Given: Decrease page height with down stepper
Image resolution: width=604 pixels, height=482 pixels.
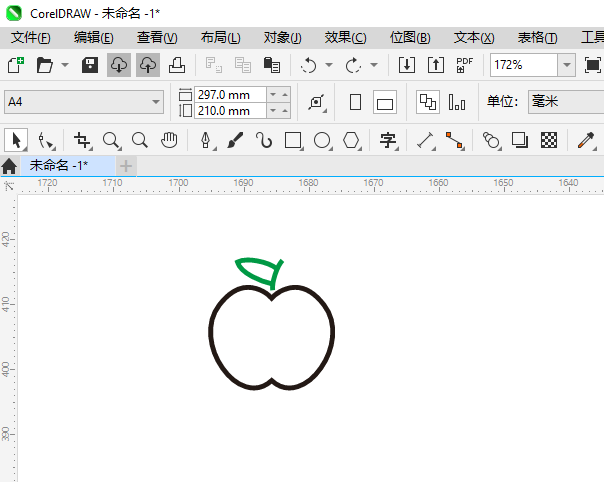Looking at the screenshot, I should pos(273,111).
